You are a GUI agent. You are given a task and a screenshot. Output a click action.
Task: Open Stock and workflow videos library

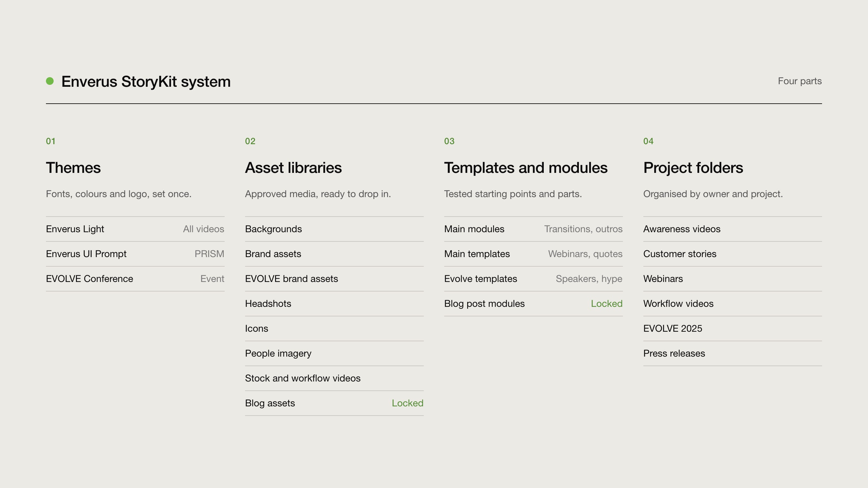click(334, 379)
